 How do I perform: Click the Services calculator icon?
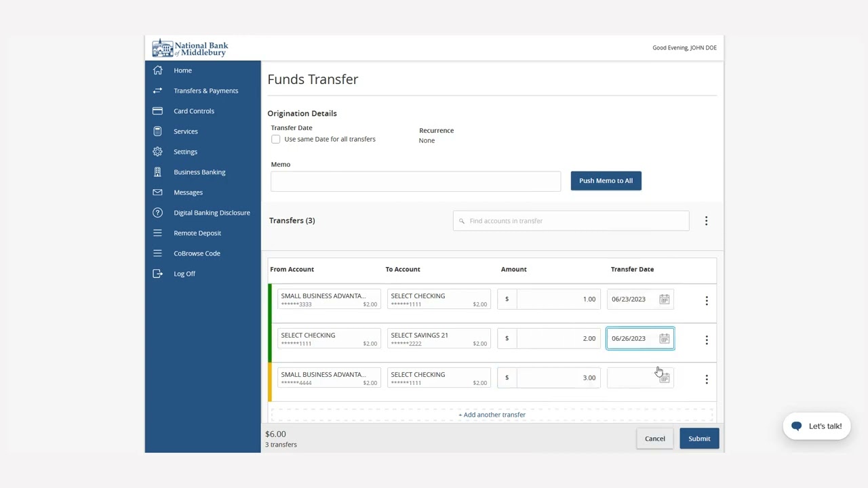pos(157,131)
